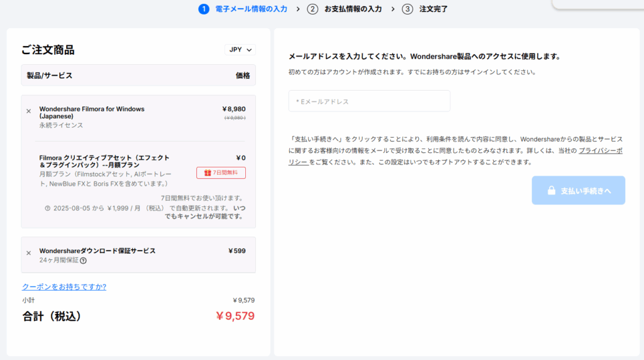The image size is (644, 360).
Task: Click the 価格 column header
Action: point(243,76)
